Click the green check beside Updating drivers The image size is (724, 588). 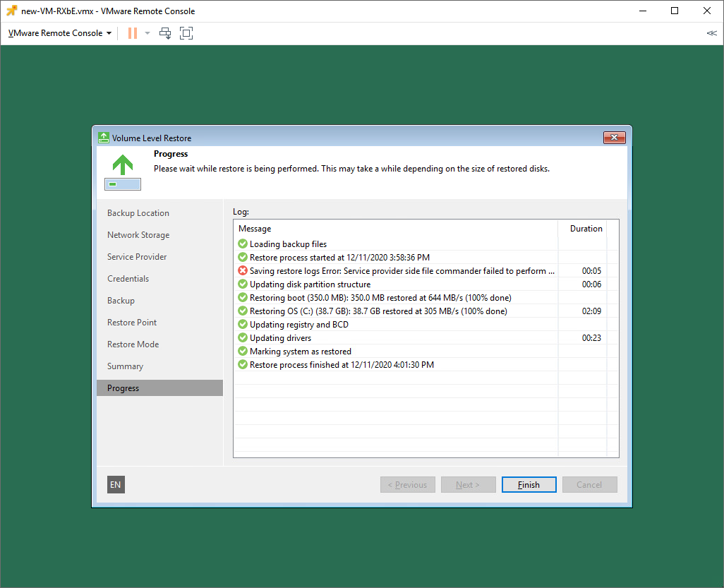point(243,337)
